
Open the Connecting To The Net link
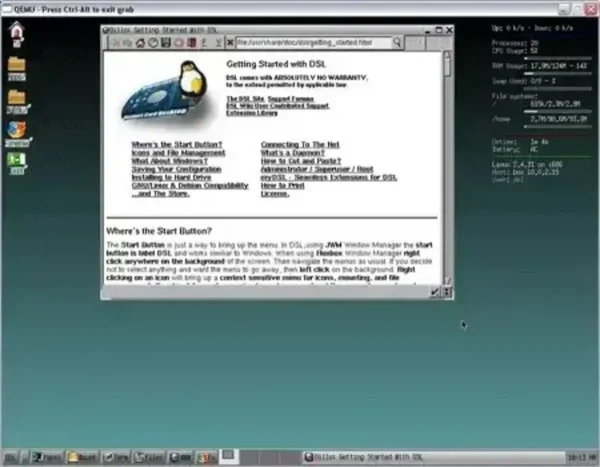300,145
